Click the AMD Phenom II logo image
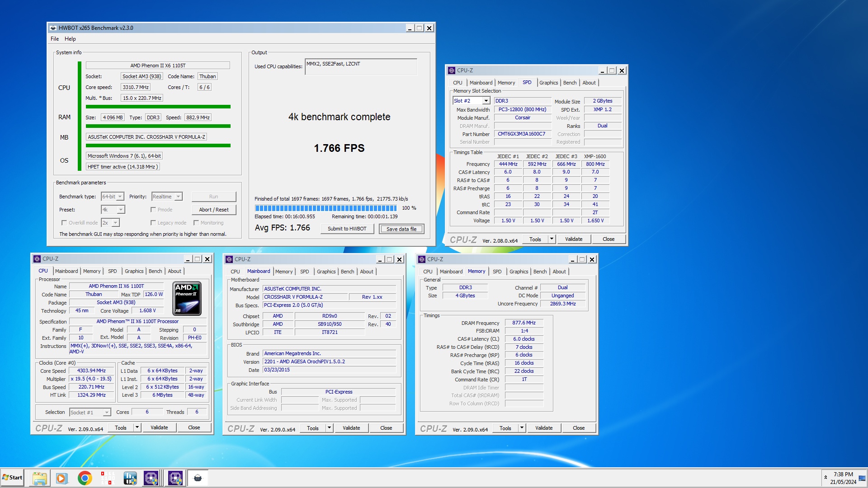The height and width of the screenshot is (488, 868). pos(187,298)
